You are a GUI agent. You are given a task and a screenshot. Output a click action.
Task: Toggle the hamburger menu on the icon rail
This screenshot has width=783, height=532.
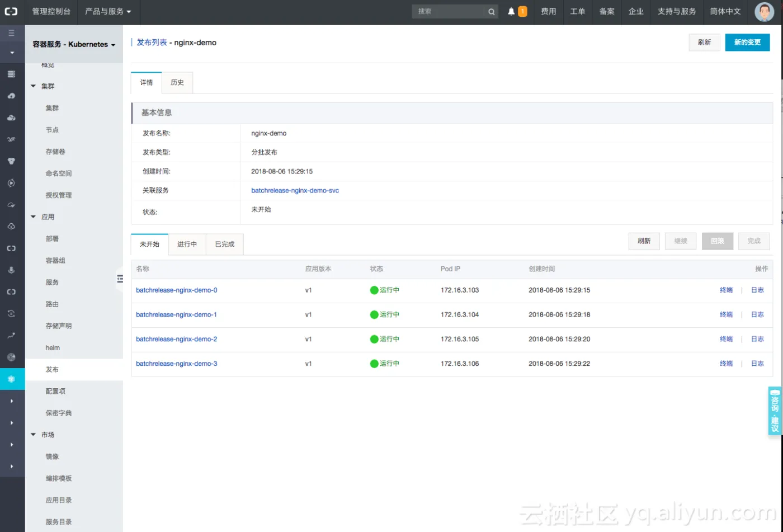point(11,33)
